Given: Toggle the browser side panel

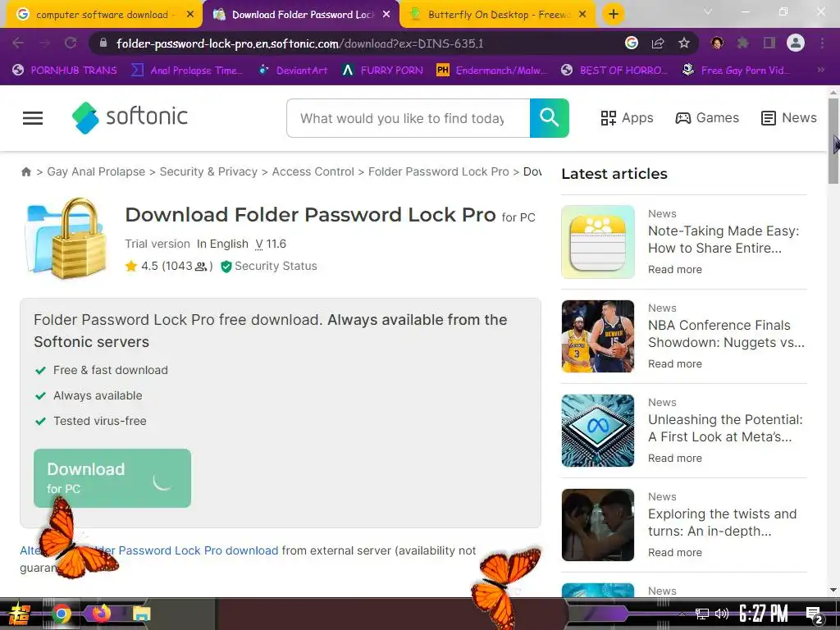Looking at the screenshot, I should [769, 43].
